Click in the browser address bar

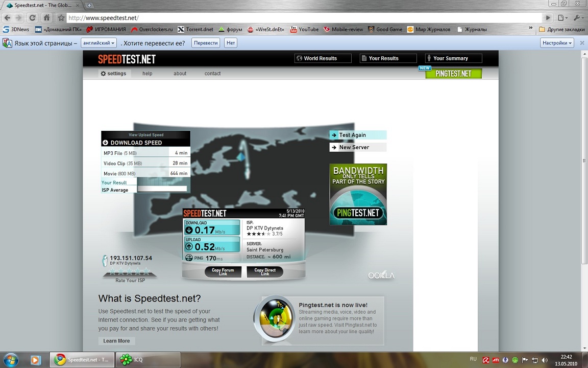click(306, 18)
